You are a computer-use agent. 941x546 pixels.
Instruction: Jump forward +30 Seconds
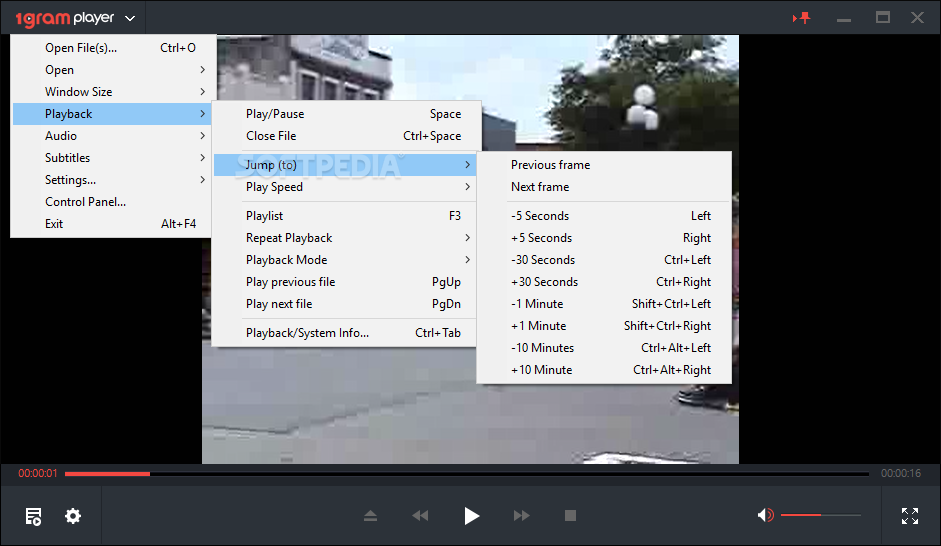pos(604,282)
